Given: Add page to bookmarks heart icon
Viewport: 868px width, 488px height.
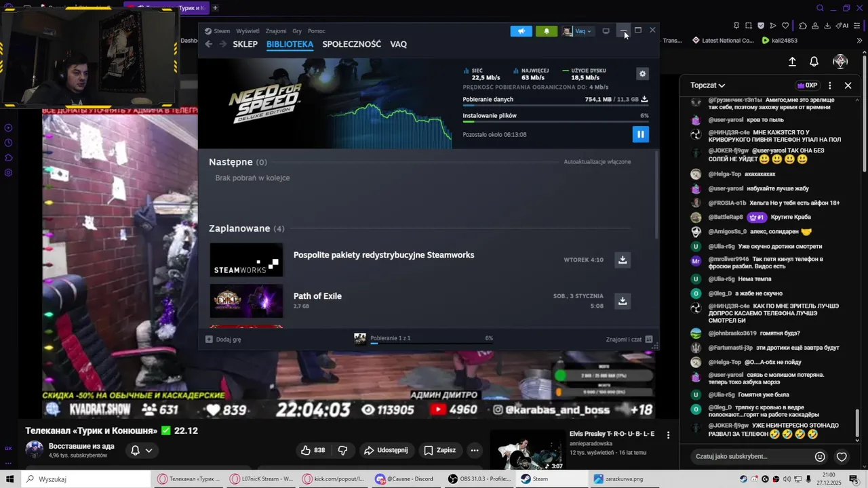Looking at the screenshot, I should point(785,26).
